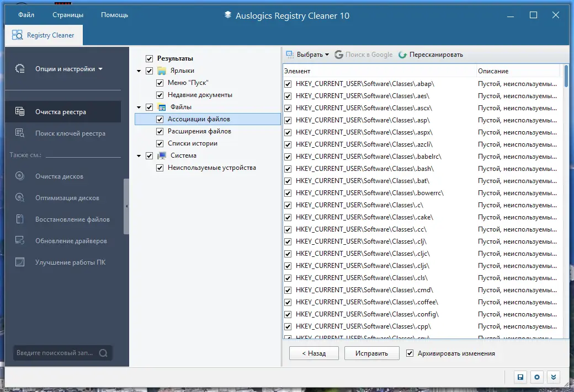
Task: Click the results list vertical scrollbar
Action: point(566,201)
